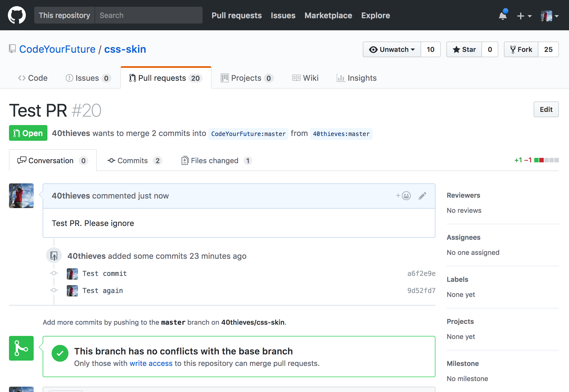Click the 40thieves:master head branch label
The image size is (569, 392).
click(x=341, y=134)
